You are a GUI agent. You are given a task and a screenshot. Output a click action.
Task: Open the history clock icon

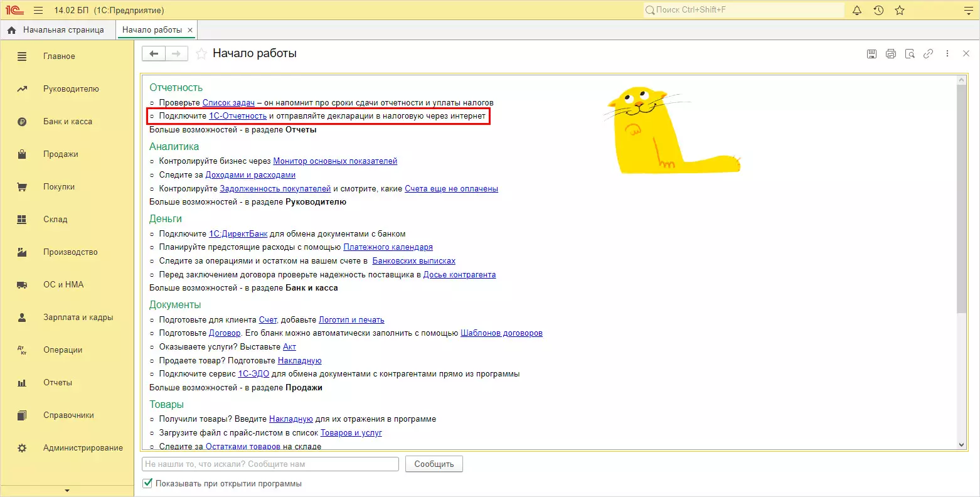tap(878, 10)
